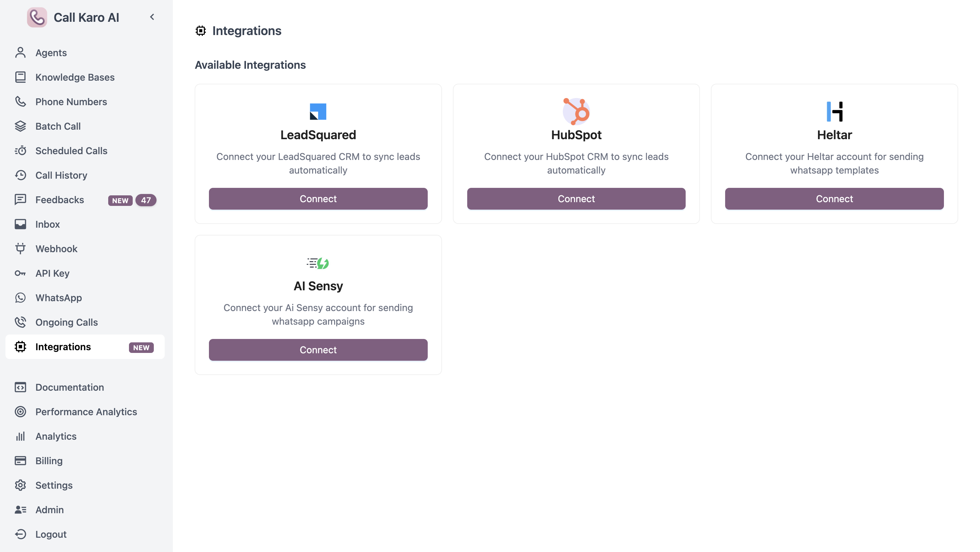
Task: Select the Batch Call layers icon
Action: (x=20, y=126)
